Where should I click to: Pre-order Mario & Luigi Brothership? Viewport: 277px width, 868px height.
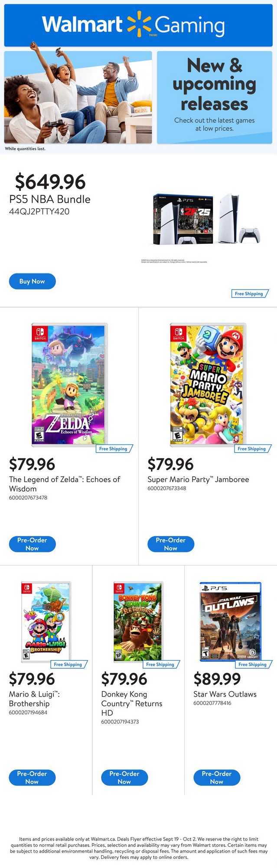click(32, 777)
